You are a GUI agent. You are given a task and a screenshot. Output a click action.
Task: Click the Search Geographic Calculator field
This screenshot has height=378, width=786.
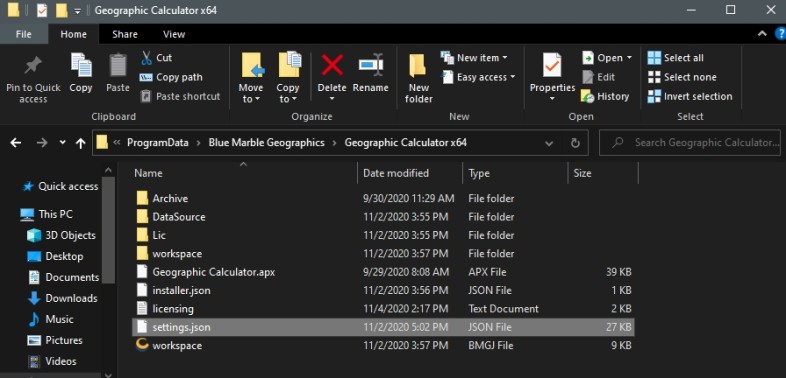coord(690,143)
